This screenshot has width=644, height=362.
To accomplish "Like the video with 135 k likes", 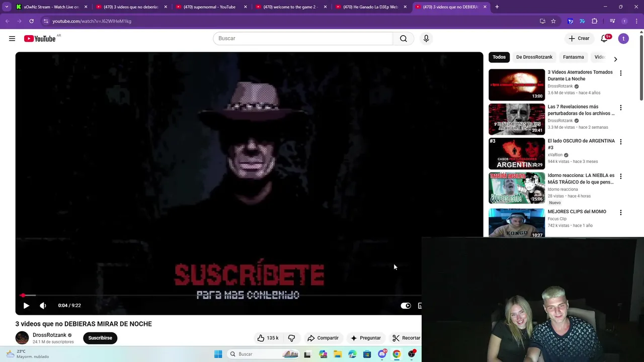I will pyautogui.click(x=268, y=338).
